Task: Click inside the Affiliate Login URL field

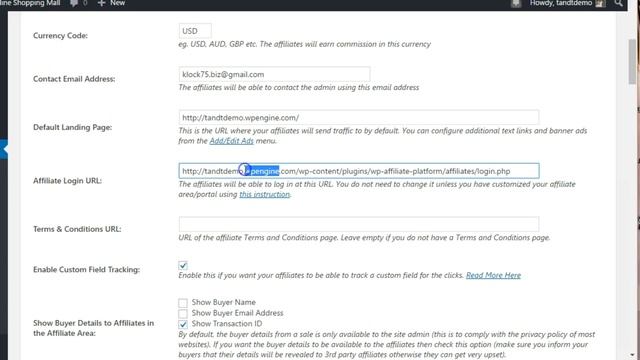Action: [x=359, y=171]
